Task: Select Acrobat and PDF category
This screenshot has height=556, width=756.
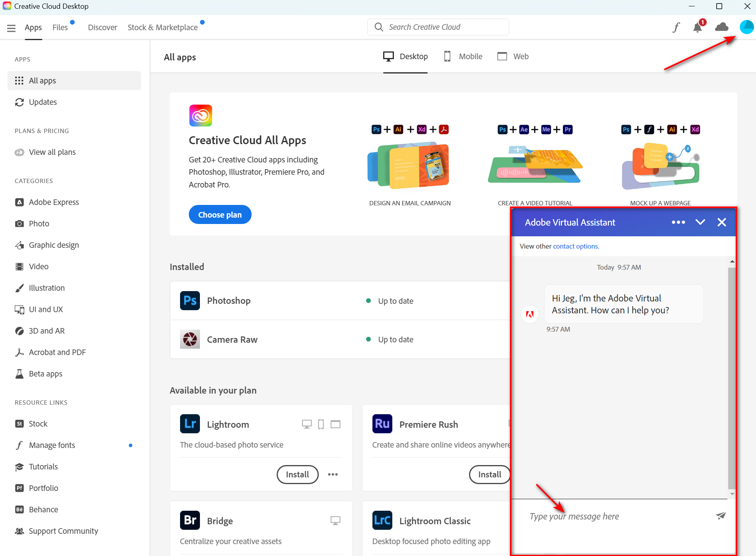Action: point(74,352)
